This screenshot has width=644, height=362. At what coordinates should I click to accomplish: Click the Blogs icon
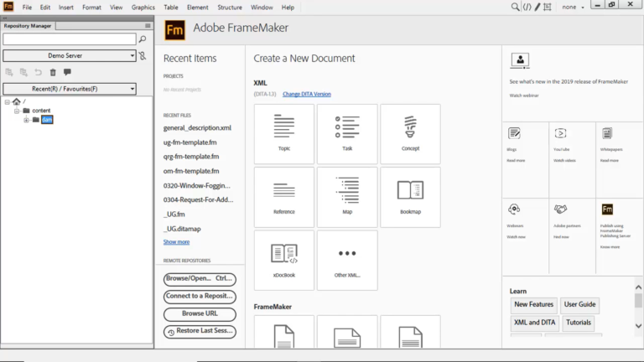514,133
